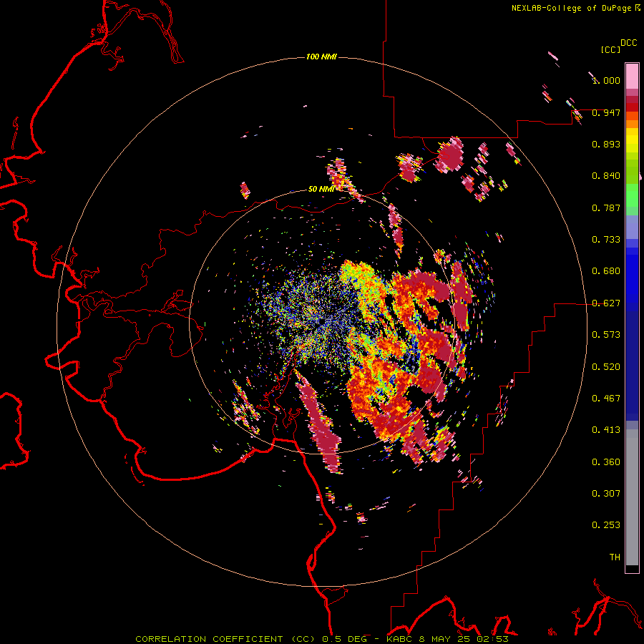
Task: Click the 0.787 legend value
Action: (x=606, y=208)
